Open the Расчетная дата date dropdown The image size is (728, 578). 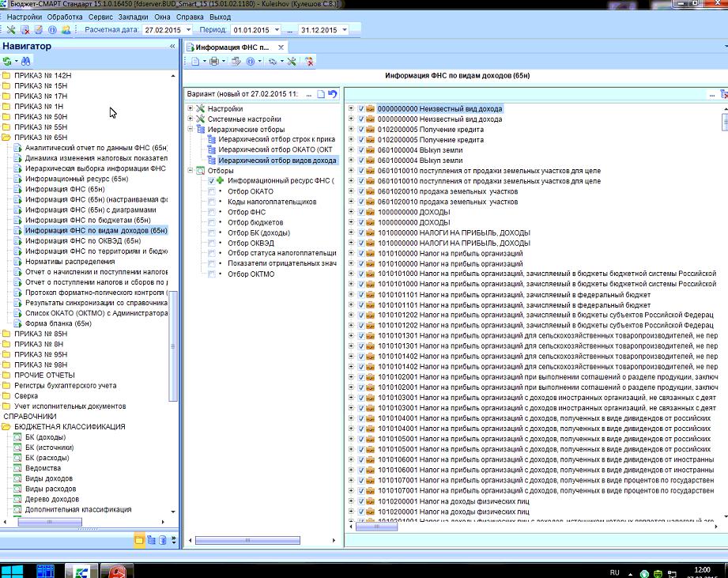[187, 30]
